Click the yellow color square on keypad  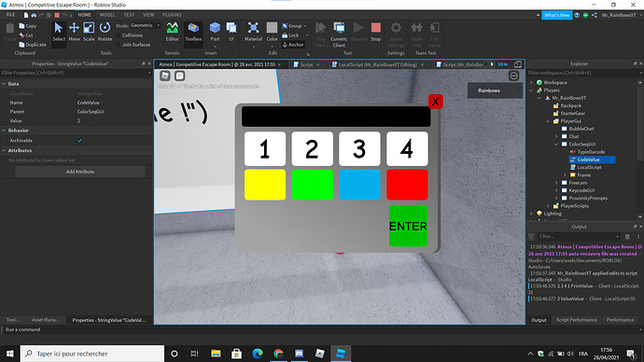coord(265,185)
